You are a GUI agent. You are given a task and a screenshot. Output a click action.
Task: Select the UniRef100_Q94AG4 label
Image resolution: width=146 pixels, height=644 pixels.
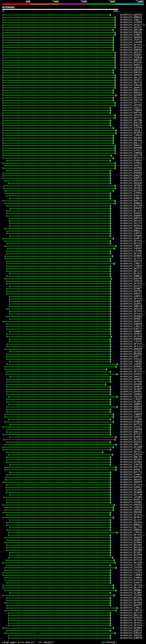coord(131,37)
